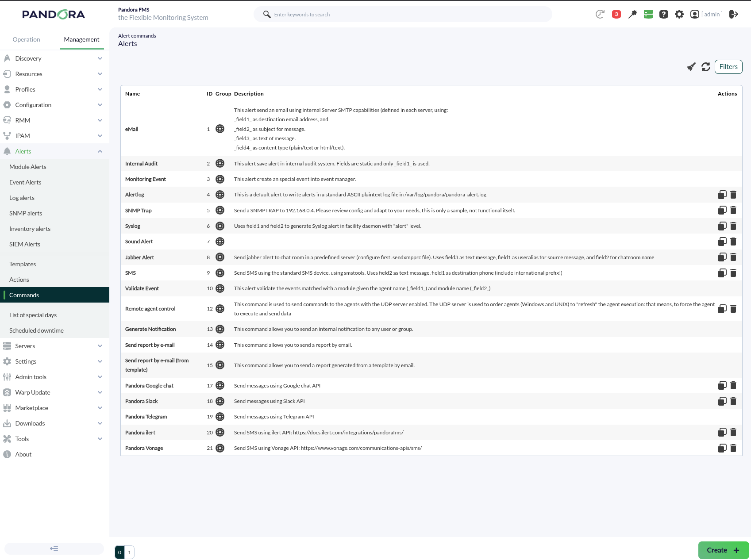This screenshot has height=560, width=751.
Task: Open the List of special days item
Action: [33, 315]
